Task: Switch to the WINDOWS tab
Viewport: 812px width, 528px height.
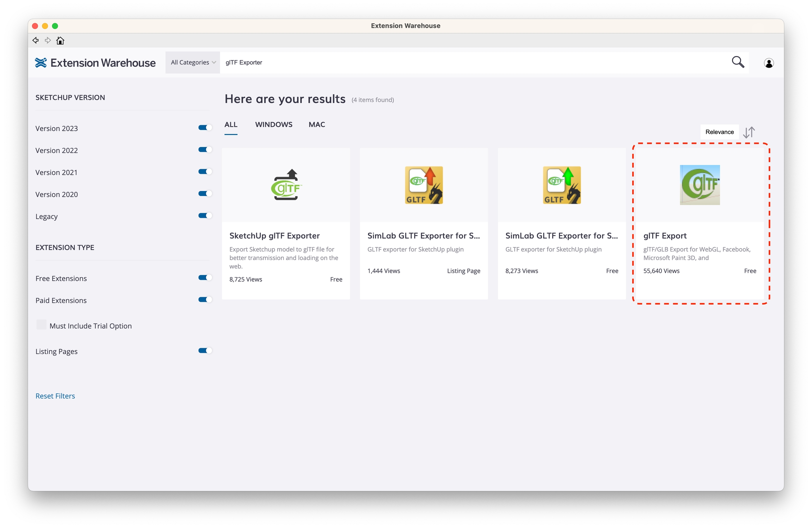Action: (273, 124)
